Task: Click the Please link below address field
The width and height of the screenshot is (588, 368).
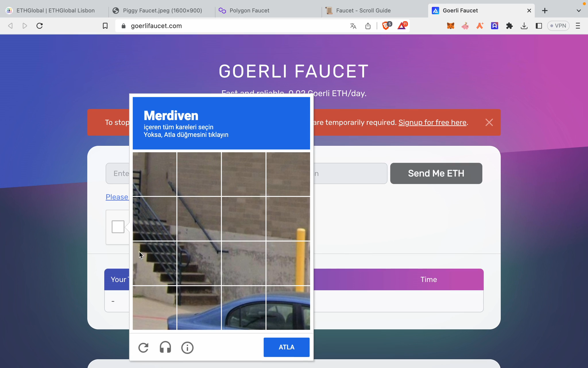Action: click(117, 197)
